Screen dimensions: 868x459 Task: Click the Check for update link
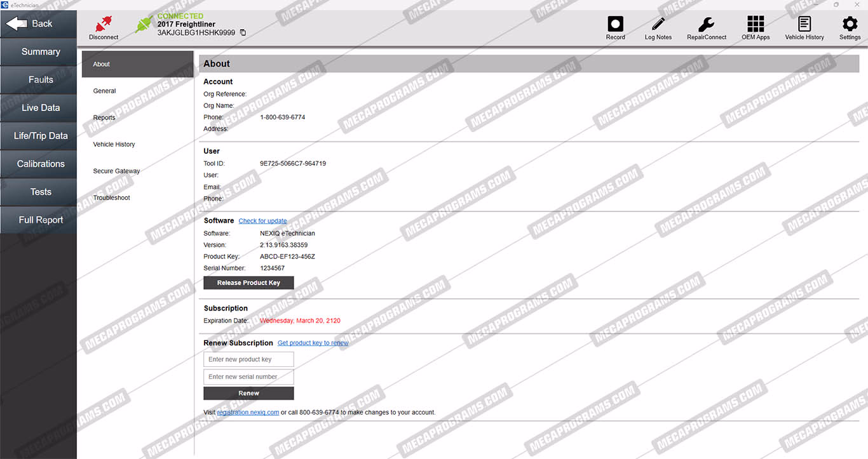pyautogui.click(x=262, y=221)
